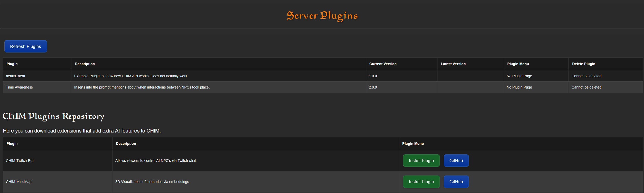Click the Current Version column header
Screen dimensions: 644x193
[383, 64]
